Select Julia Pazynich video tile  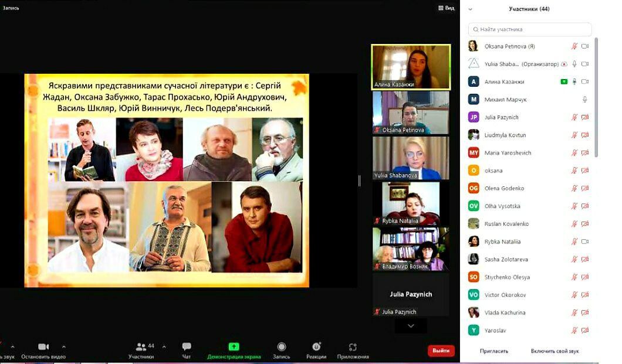[x=411, y=294]
